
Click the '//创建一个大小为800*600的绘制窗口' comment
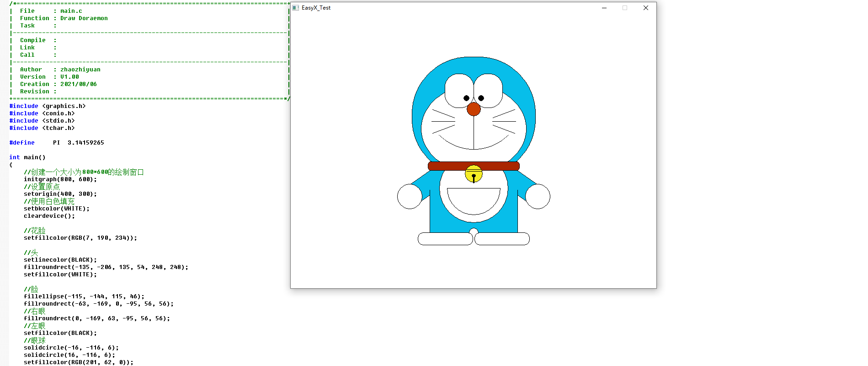coord(84,172)
